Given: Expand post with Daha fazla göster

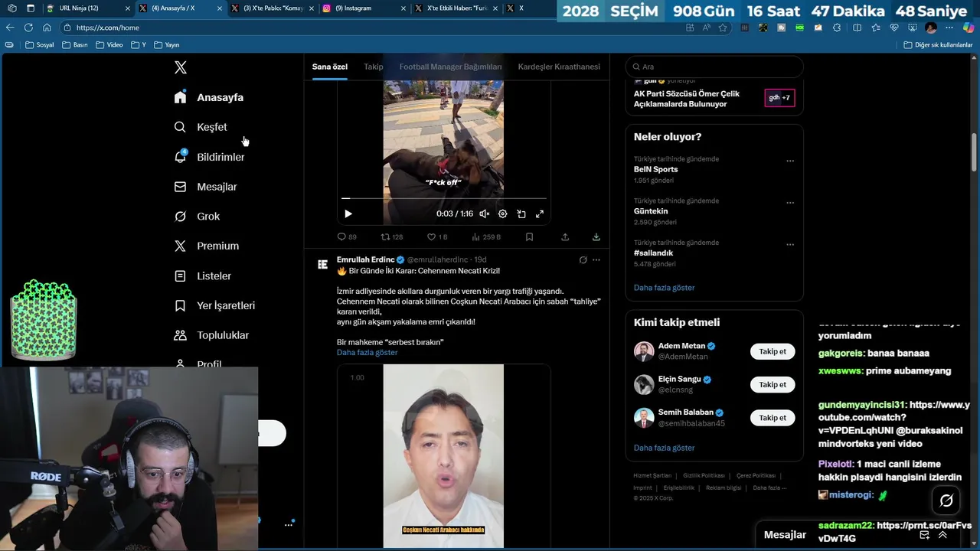Looking at the screenshot, I should pyautogui.click(x=367, y=353).
